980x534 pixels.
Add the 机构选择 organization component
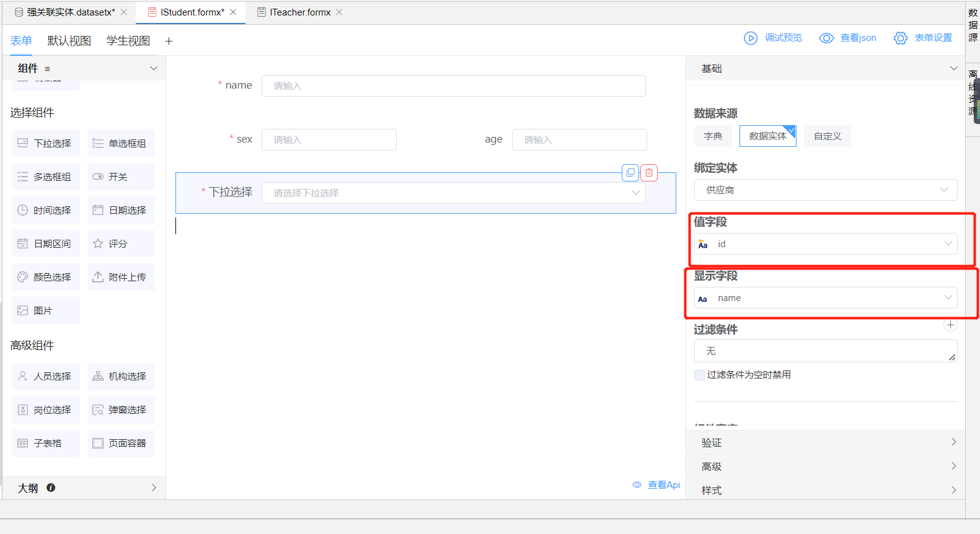(121, 376)
